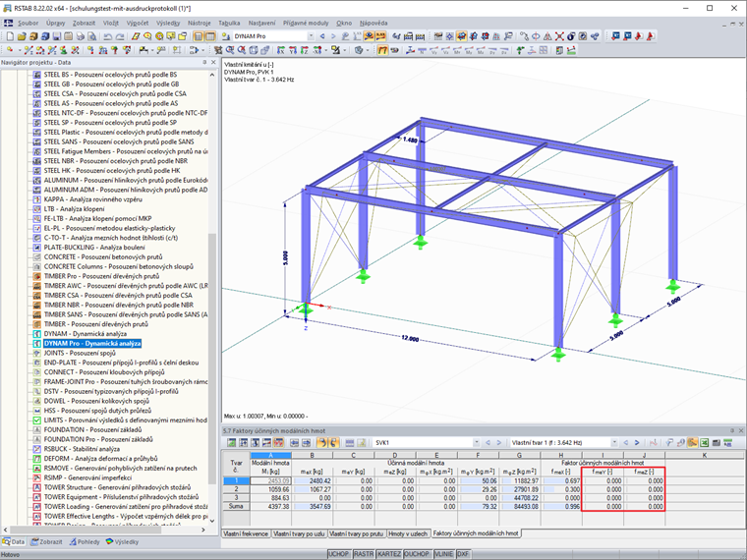Click the zoom window magnifier icon

(230, 50)
